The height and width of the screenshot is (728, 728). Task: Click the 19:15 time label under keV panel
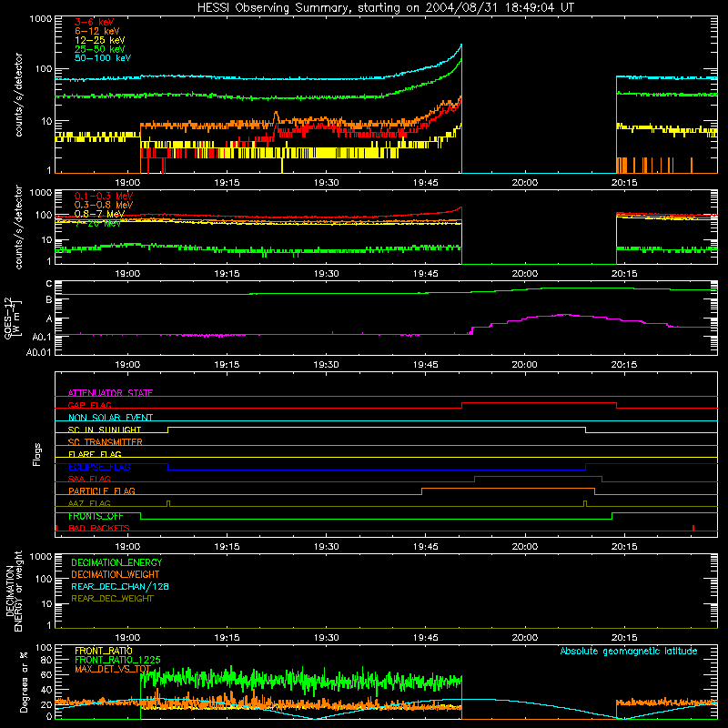[227, 183]
